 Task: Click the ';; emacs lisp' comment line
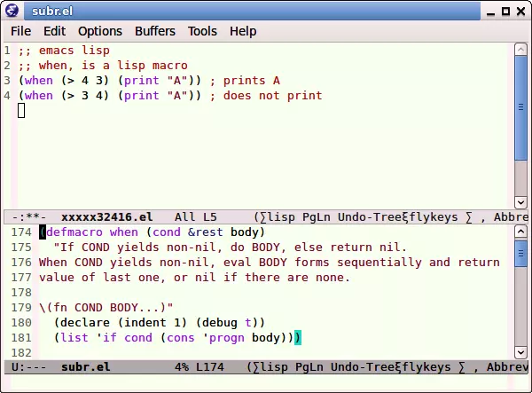coord(64,51)
